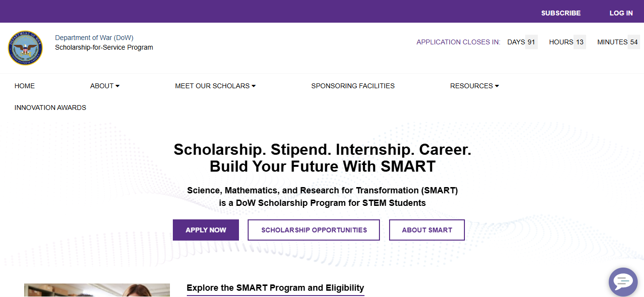Expand the ABOUT menu caret
Screen dimensions: 644x297
point(117,86)
